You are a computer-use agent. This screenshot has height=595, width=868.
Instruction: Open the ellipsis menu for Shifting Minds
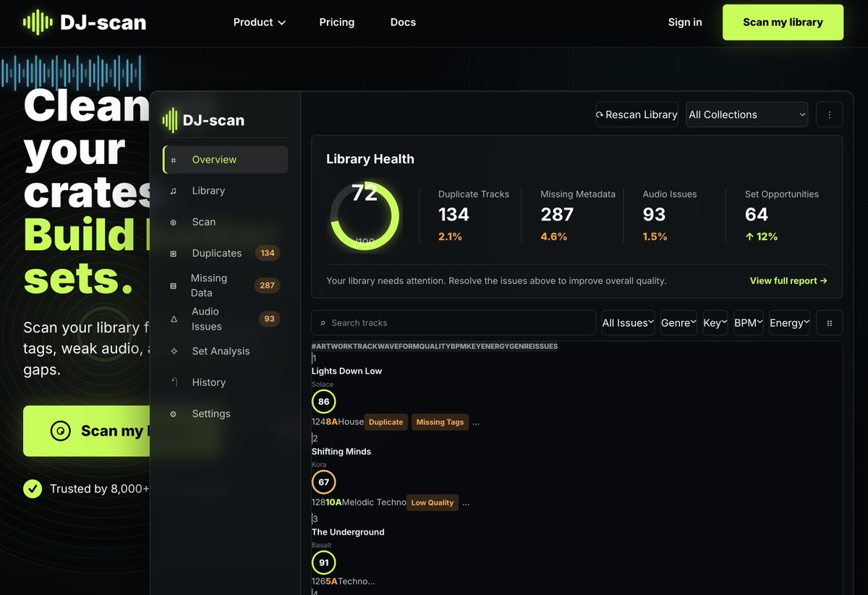466,502
